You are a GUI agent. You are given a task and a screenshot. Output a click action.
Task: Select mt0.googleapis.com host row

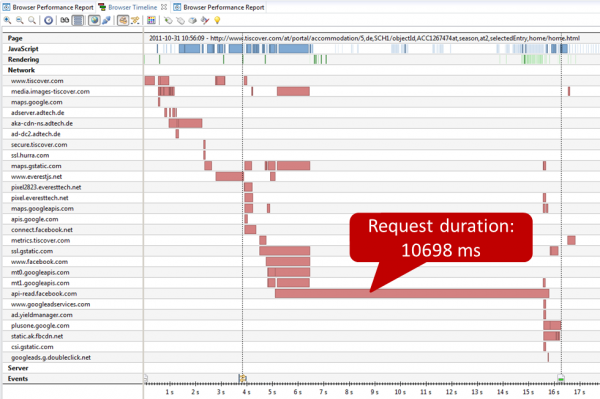click(x=73, y=272)
